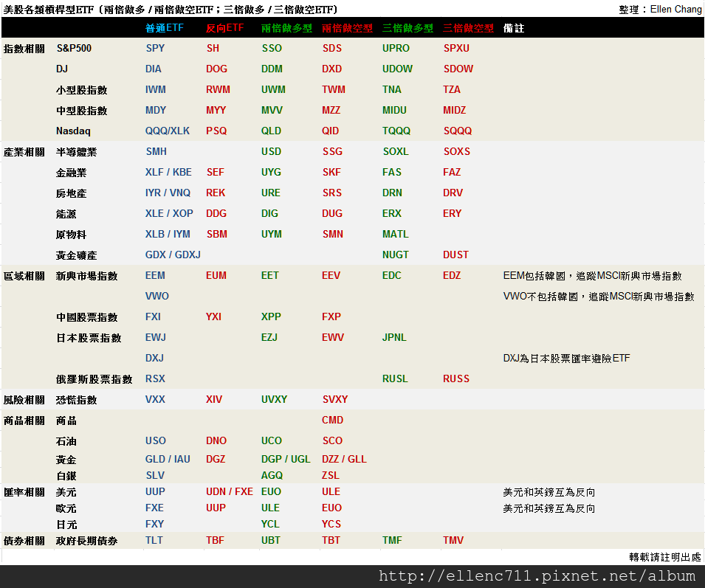The width and height of the screenshot is (705, 588).
Task: Select the SPXU ticker
Action: click(456, 48)
